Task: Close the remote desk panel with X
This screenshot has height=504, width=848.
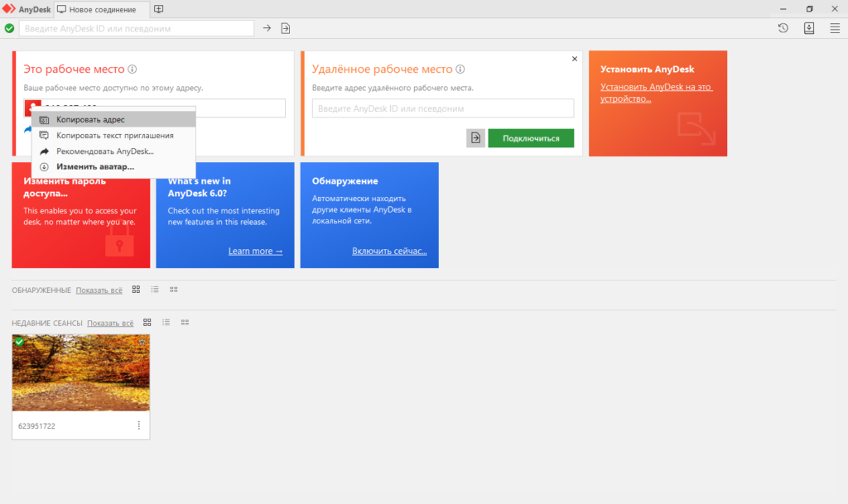Action: tap(575, 59)
